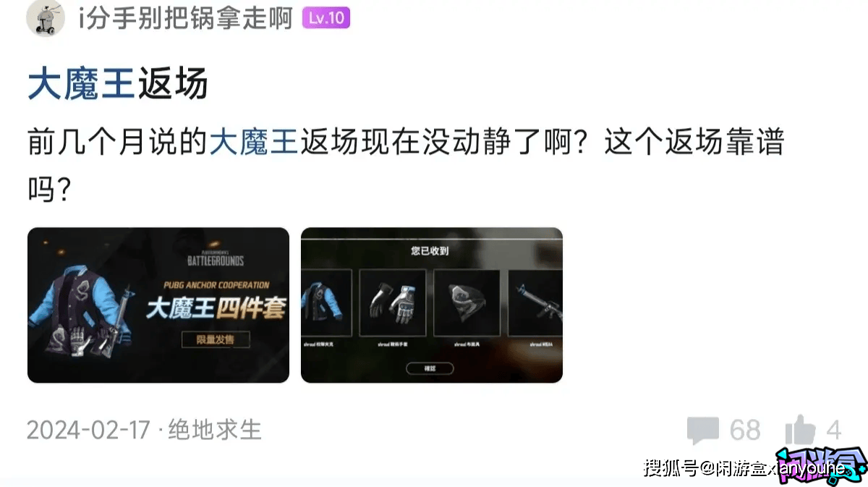Select the shroud M16A4 rifle item icon
The height and width of the screenshot is (487, 868).
pos(535,302)
